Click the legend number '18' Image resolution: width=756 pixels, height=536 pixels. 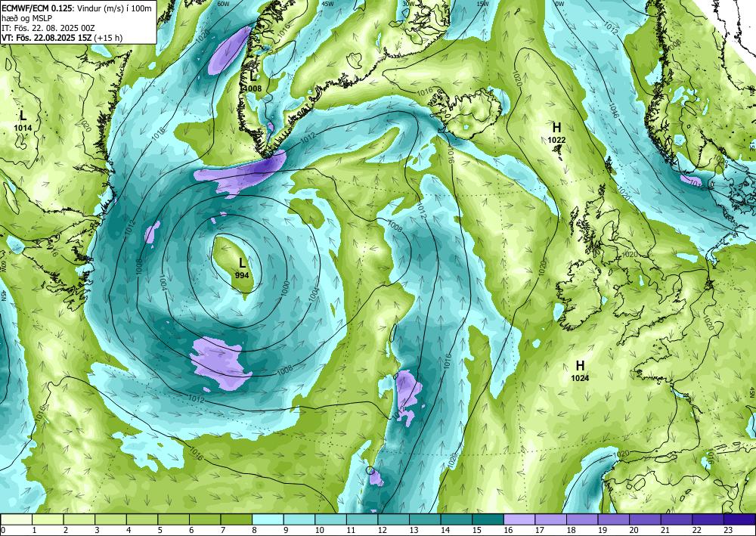click(x=571, y=530)
